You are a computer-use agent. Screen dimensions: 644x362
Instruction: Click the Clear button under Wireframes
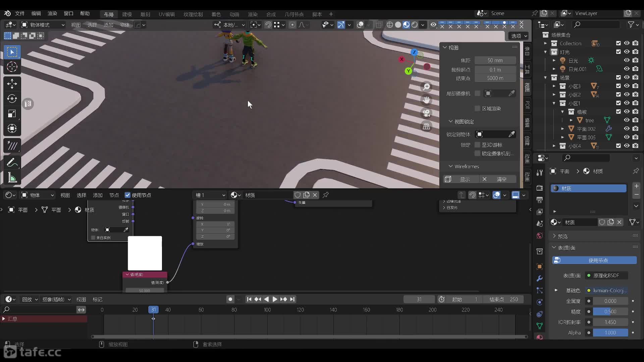(497, 179)
